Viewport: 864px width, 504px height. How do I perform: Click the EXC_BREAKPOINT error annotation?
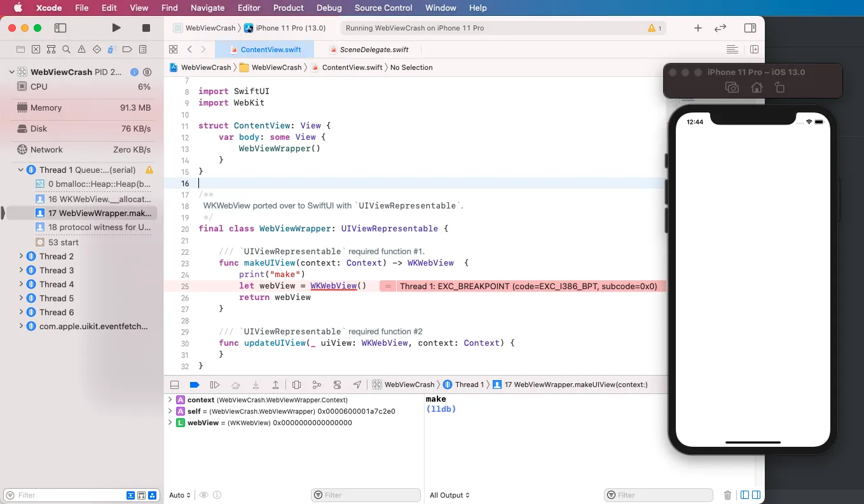pos(523,287)
